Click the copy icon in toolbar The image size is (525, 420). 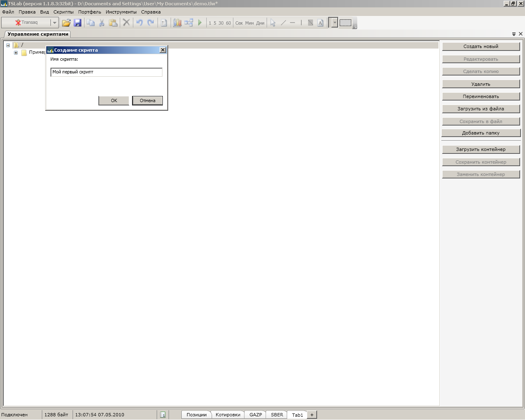tap(91, 23)
